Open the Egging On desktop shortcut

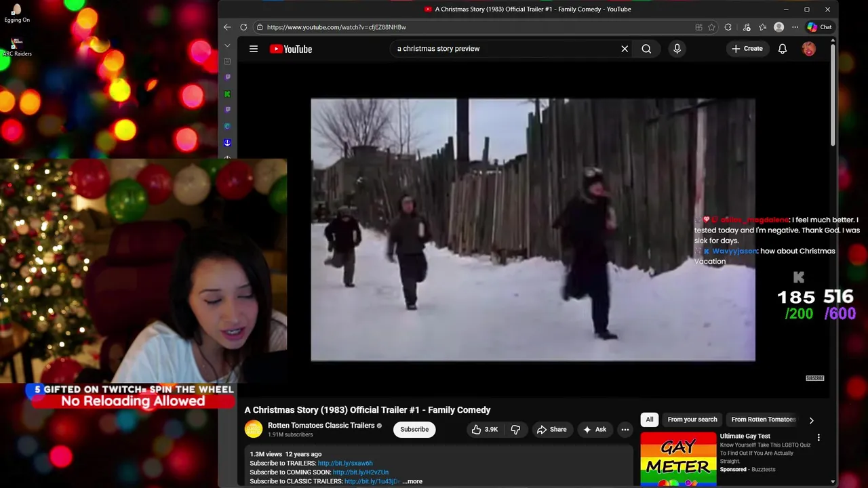(17, 13)
